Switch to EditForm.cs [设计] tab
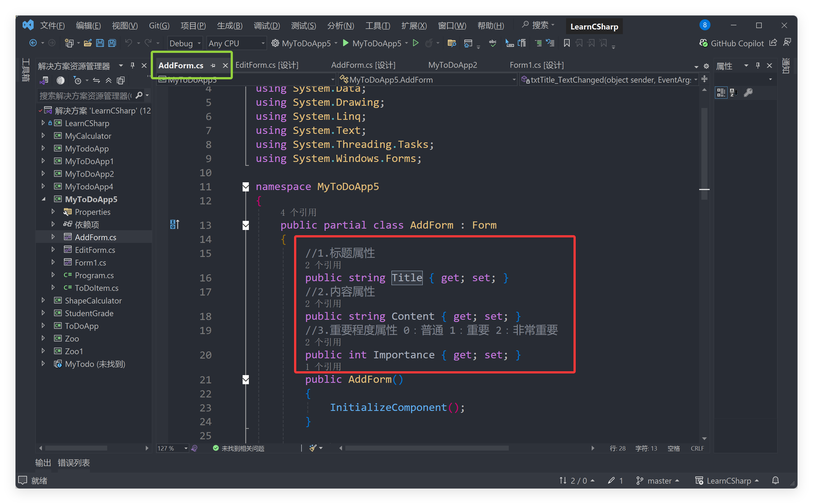 pyautogui.click(x=267, y=65)
